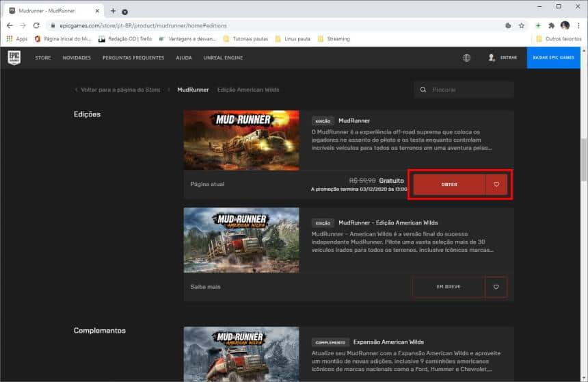This screenshot has height=382, width=588.
Task: Open the language globe icon
Action: [466, 58]
